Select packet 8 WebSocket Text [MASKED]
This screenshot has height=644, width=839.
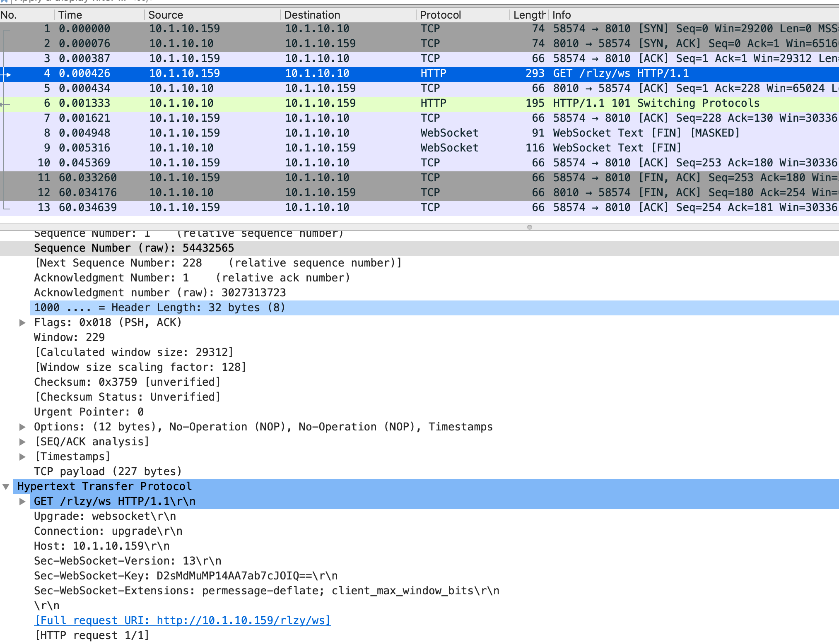pos(419,133)
